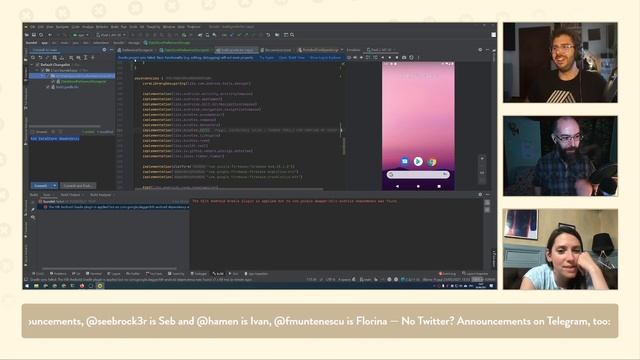Click the Sync/reload toolbar icon
Image resolution: width=640 pixels, height=360 pixels.
point(41,35)
